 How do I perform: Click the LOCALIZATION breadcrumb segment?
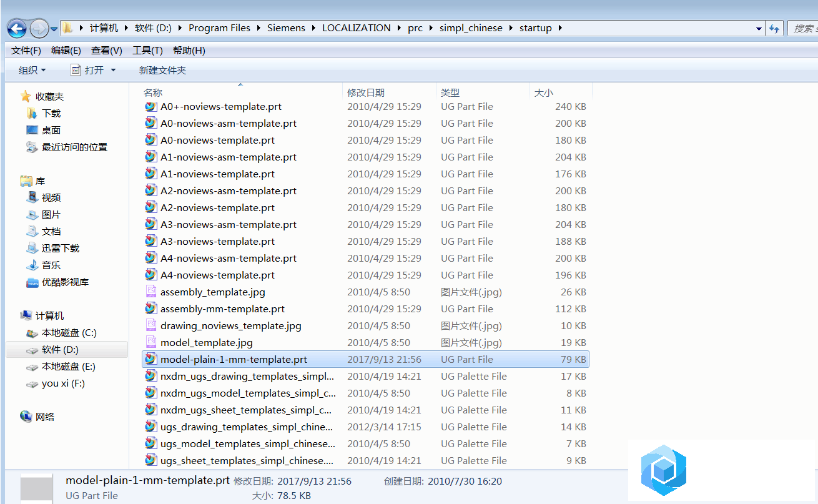coord(357,28)
